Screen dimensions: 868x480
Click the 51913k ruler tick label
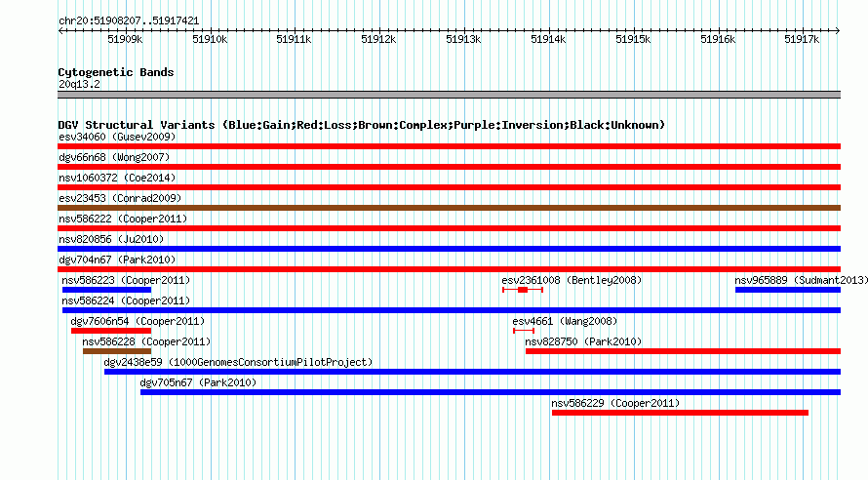[463, 39]
